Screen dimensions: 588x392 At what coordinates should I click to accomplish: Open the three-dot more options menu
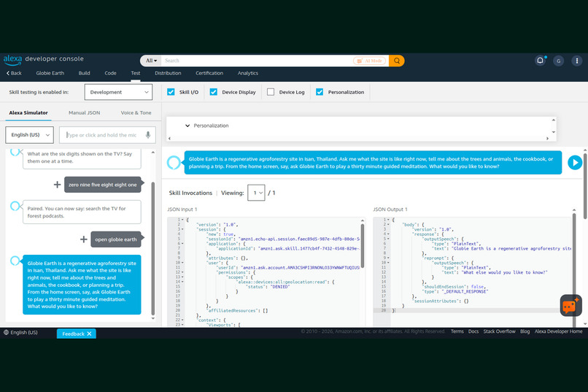(577, 61)
